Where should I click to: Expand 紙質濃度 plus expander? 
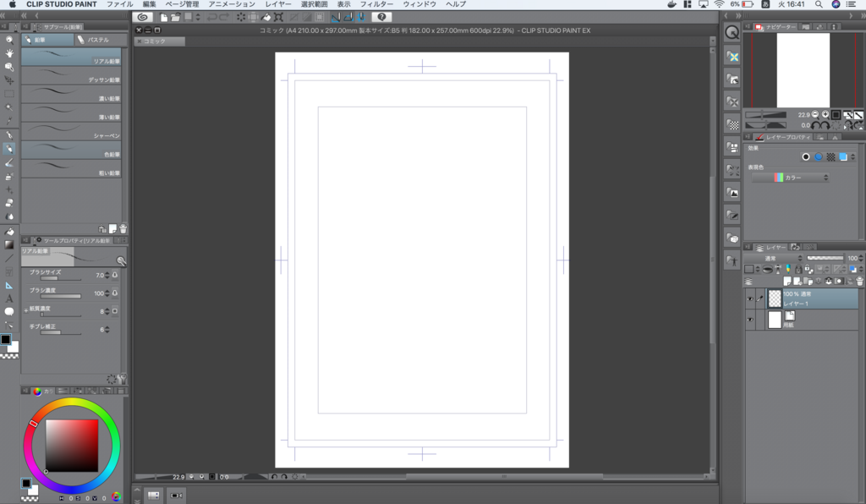pos(25,311)
